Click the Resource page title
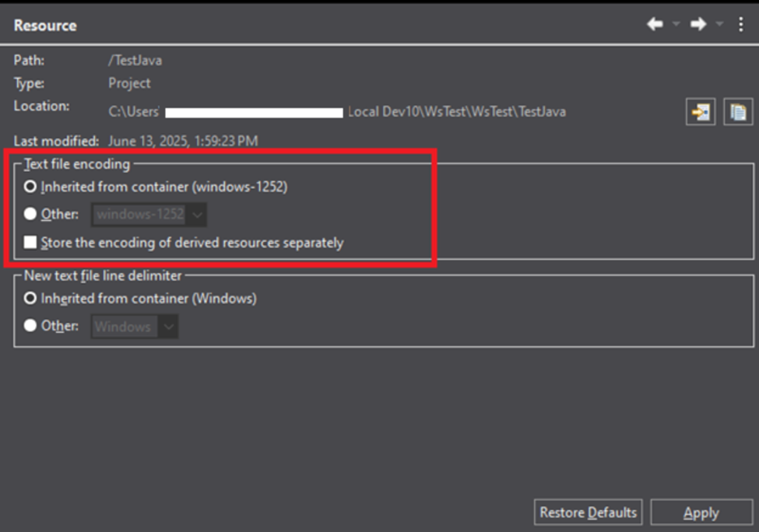 [45, 25]
